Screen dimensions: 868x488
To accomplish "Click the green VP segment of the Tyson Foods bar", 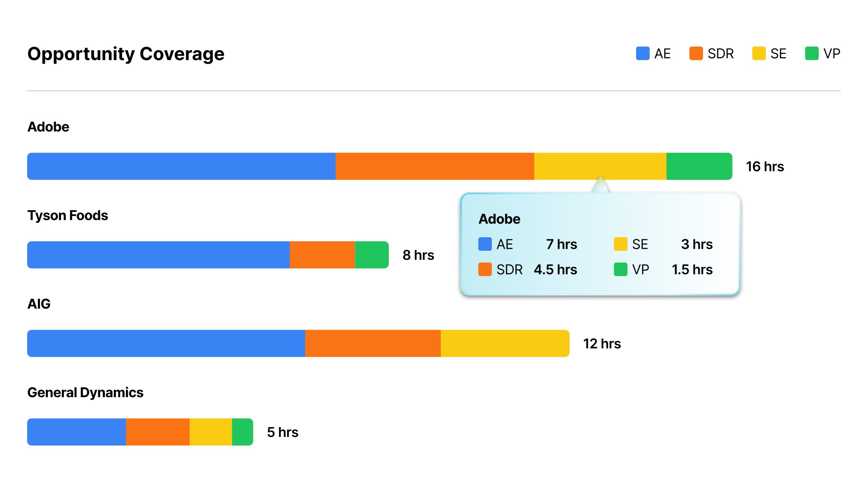I will point(372,255).
